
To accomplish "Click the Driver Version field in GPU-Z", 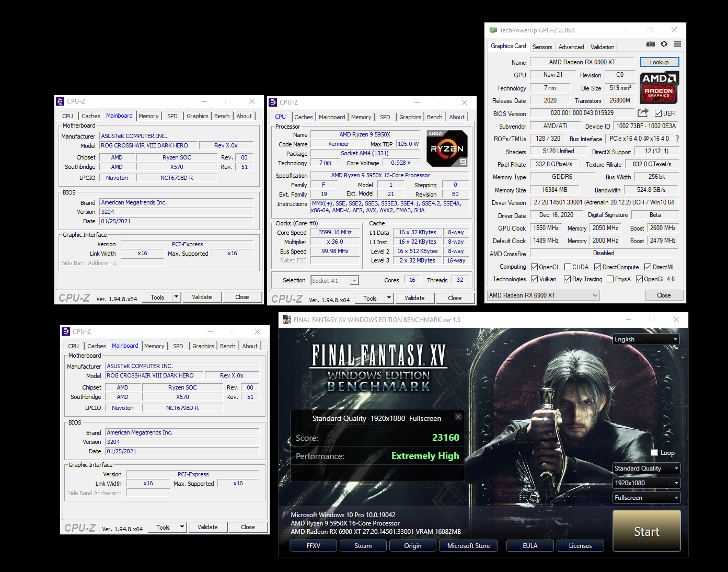I will (604, 202).
